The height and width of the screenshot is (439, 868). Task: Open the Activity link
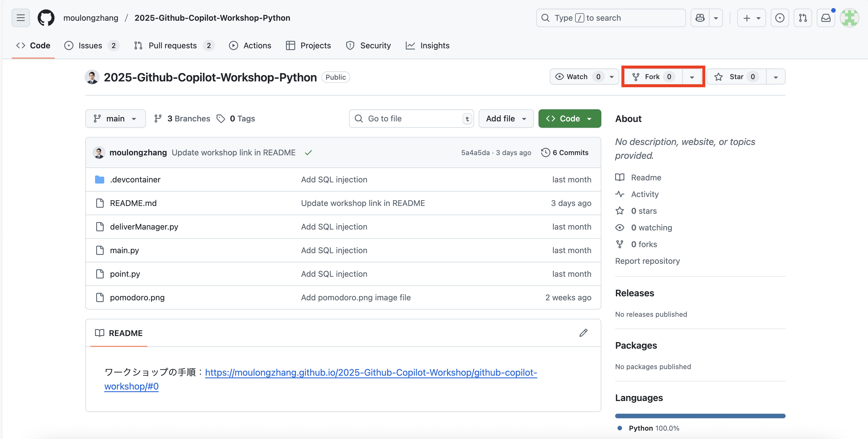click(637, 194)
